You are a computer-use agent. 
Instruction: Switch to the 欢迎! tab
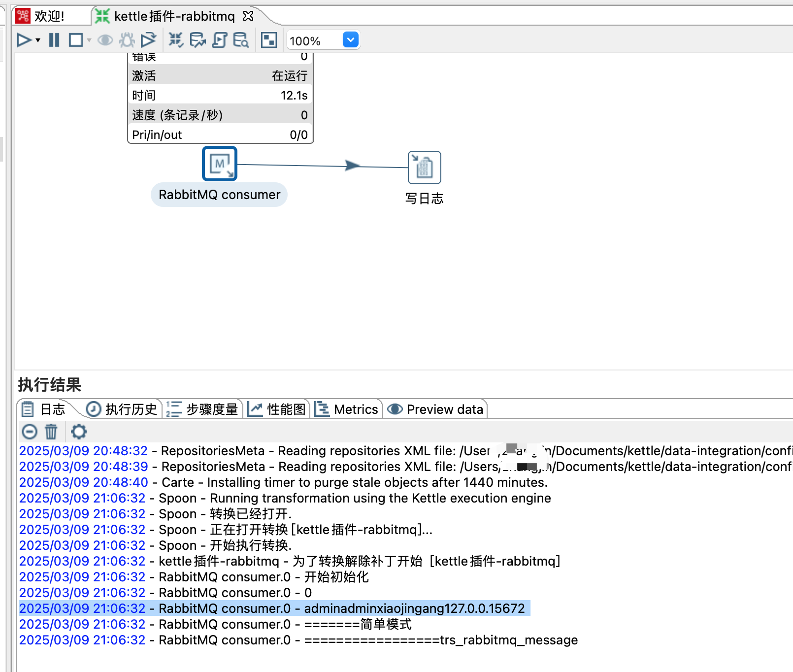49,16
